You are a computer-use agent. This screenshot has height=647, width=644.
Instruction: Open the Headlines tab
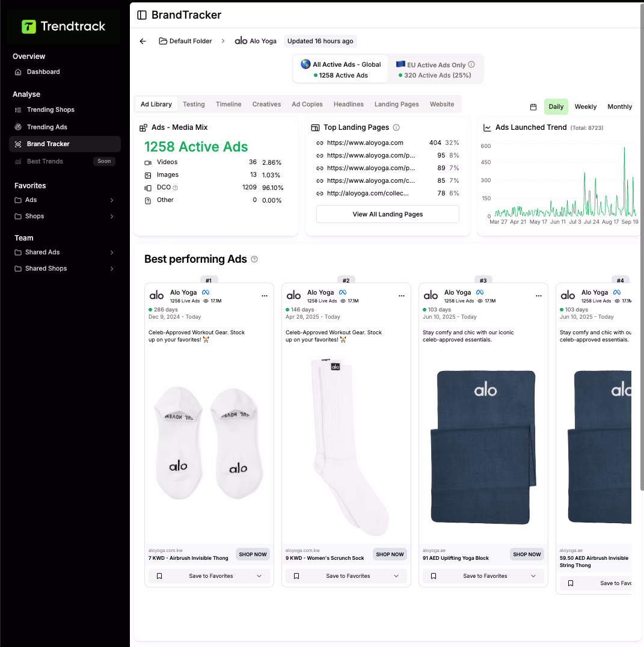pyautogui.click(x=349, y=105)
